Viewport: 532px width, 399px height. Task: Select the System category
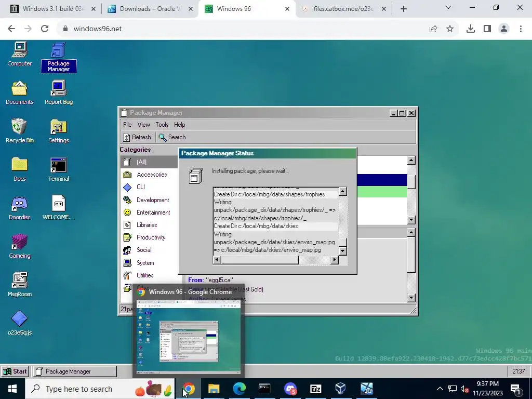[149, 262]
